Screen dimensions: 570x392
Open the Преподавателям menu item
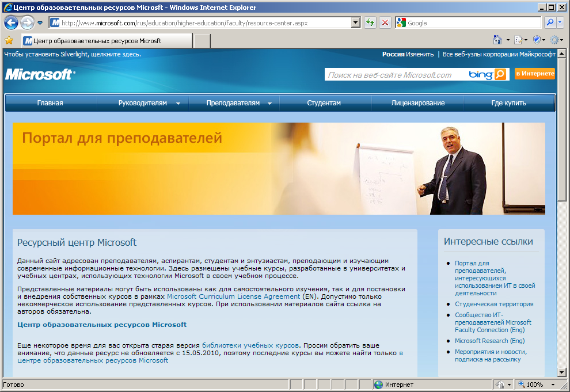point(233,103)
